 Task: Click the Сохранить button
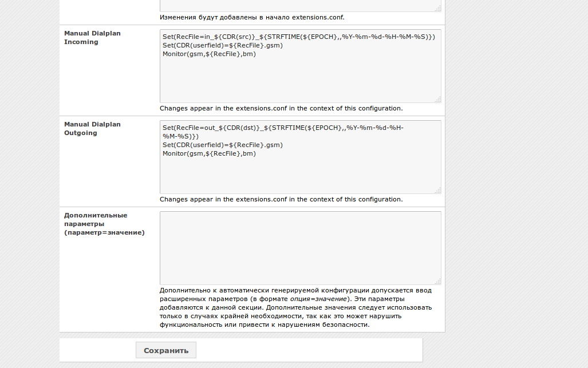pyautogui.click(x=165, y=350)
